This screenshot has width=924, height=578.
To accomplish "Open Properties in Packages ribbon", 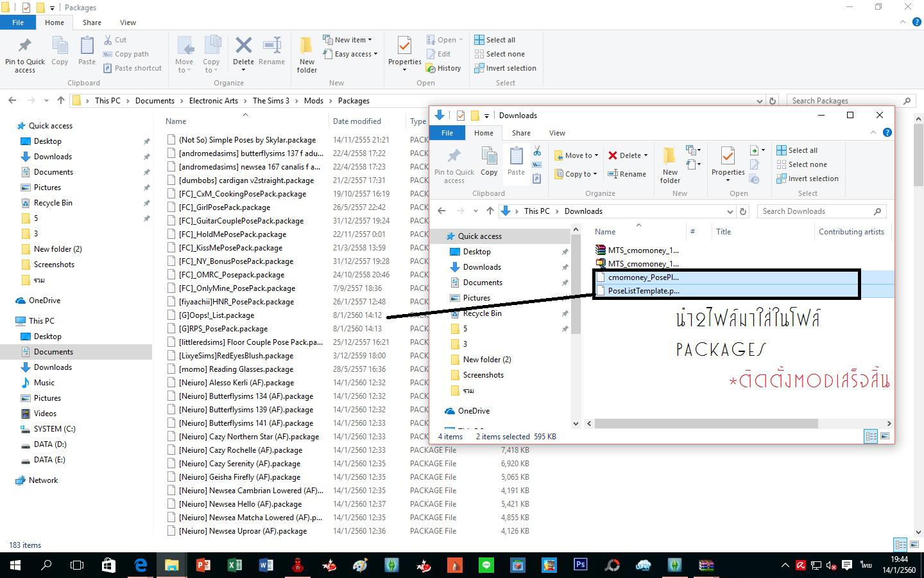I will pyautogui.click(x=404, y=55).
